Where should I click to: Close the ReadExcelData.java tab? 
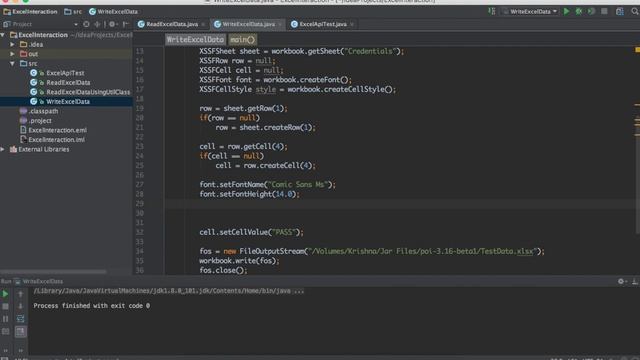click(x=203, y=24)
